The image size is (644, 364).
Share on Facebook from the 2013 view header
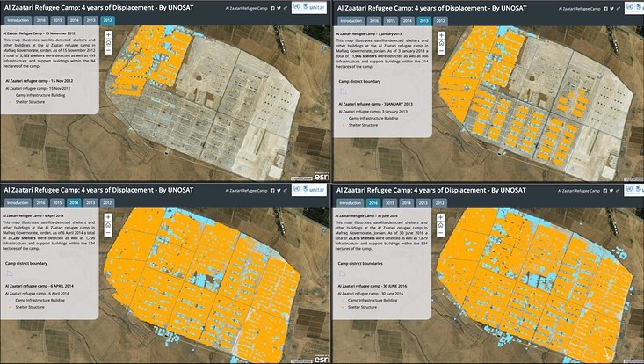[605, 9]
